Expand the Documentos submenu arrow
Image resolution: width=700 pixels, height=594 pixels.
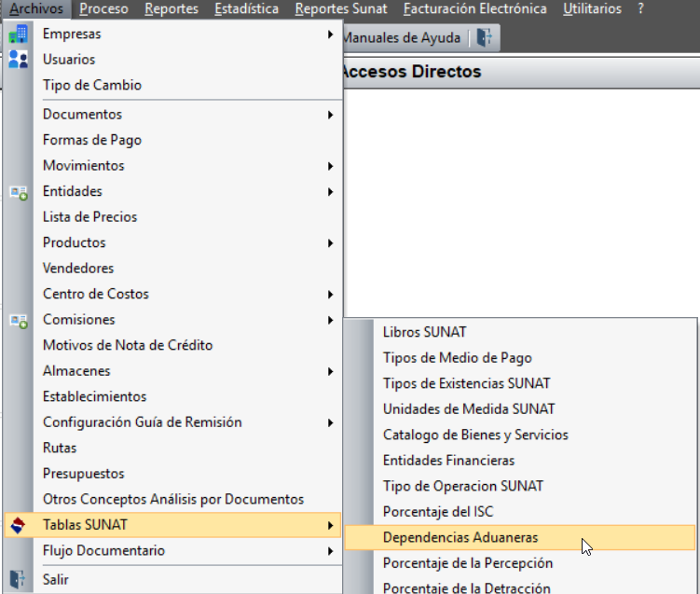pos(330,115)
